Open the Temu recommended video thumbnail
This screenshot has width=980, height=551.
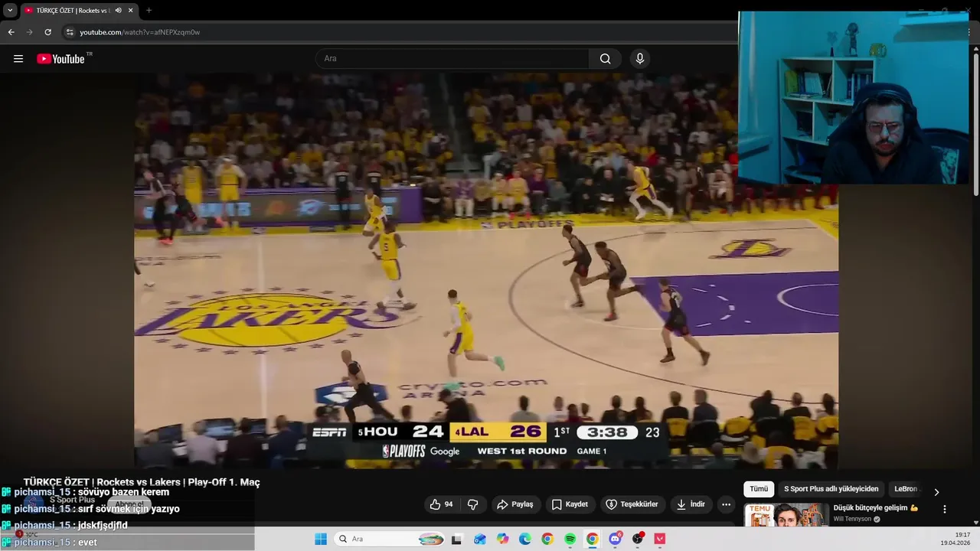786,515
